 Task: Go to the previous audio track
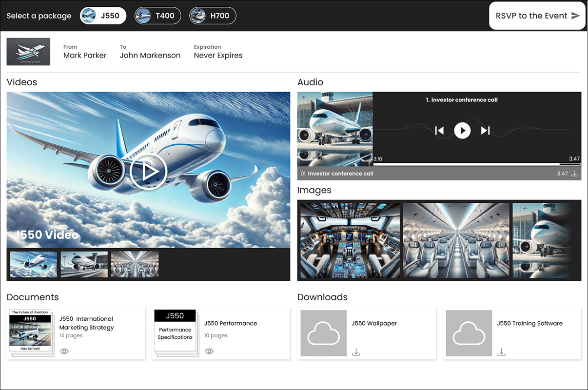(439, 131)
